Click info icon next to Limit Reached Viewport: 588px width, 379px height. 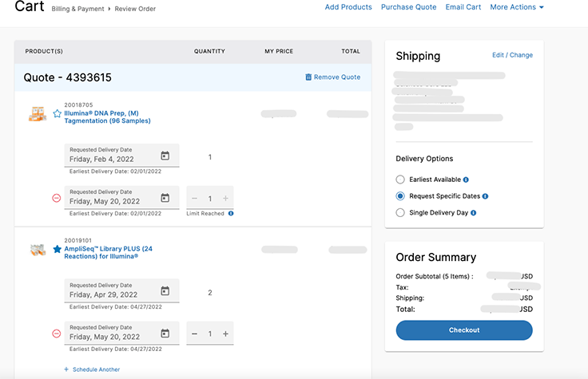pyautogui.click(x=231, y=214)
